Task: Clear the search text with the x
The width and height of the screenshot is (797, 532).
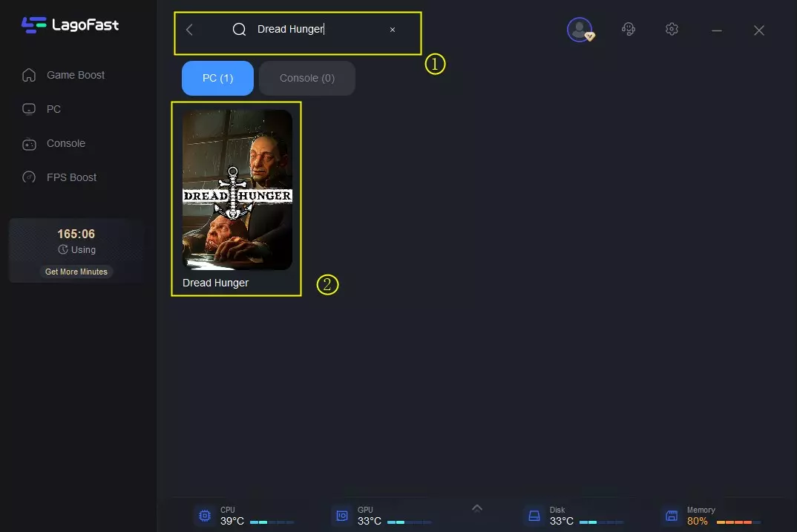Action: 393,30
